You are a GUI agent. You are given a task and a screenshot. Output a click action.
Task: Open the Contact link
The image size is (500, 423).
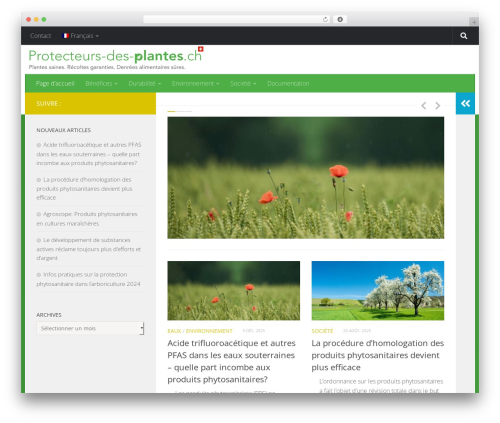[41, 36]
